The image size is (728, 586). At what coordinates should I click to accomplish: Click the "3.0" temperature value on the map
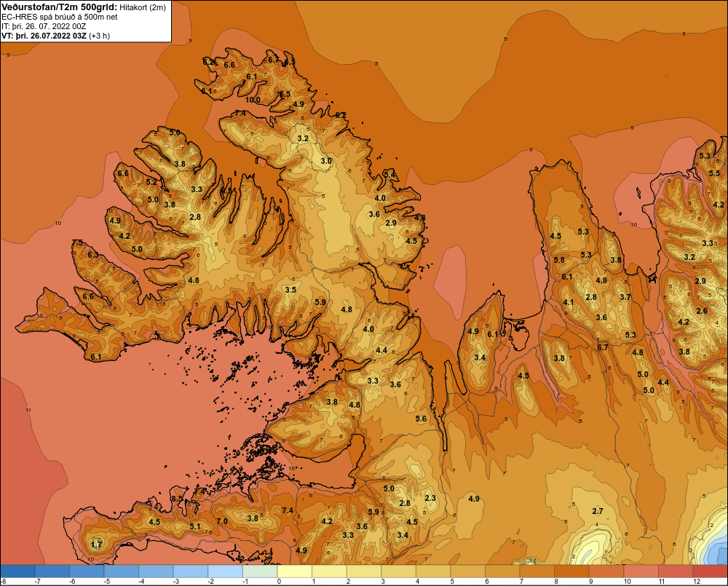click(x=326, y=161)
